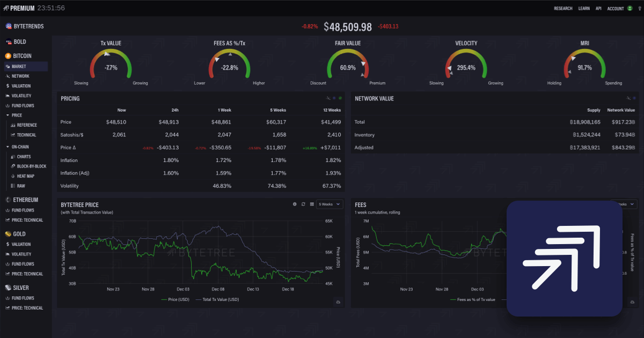The width and height of the screenshot is (644, 338).
Task: Collapse the On-Chain tree section
Action: tap(7, 146)
